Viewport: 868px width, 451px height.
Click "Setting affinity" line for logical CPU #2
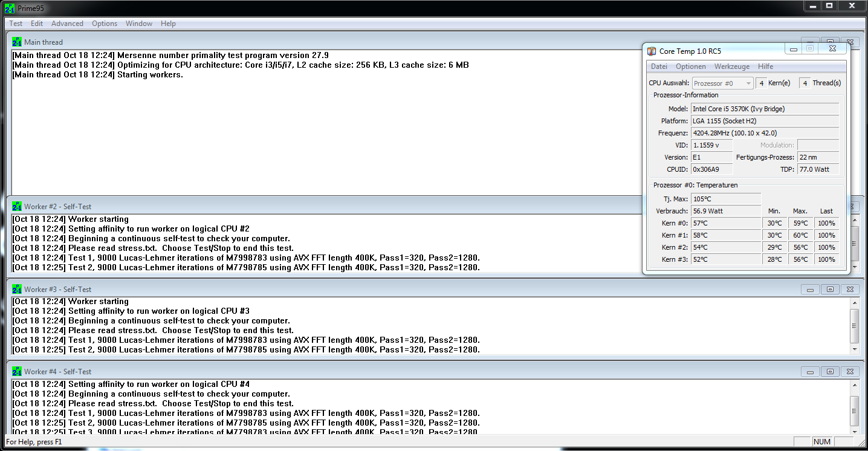(131, 229)
